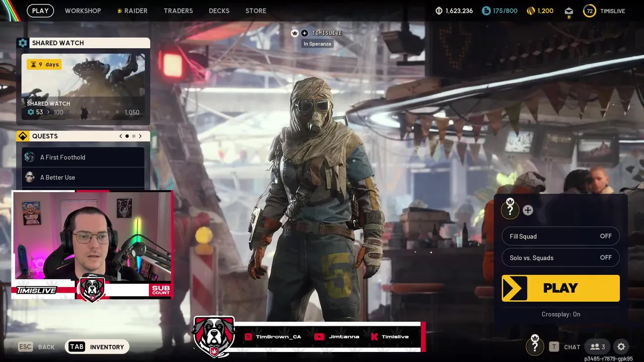Select the second quest page dot

(x=134, y=136)
